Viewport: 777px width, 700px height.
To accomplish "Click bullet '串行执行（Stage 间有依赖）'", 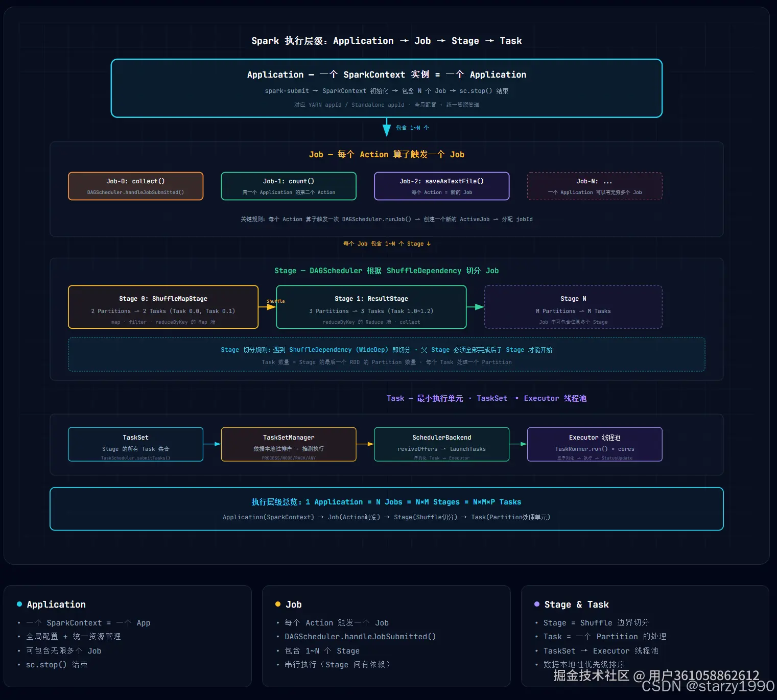I will tap(338, 665).
